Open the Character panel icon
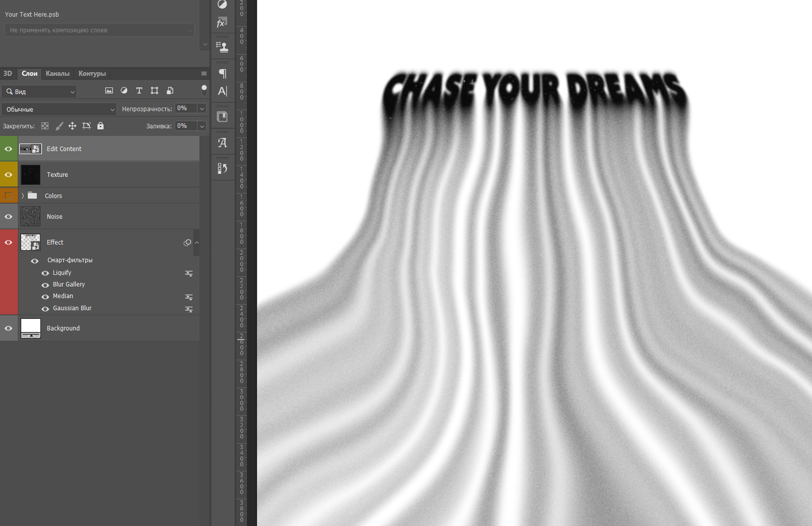The image size is (812, 526). (222, 91)
